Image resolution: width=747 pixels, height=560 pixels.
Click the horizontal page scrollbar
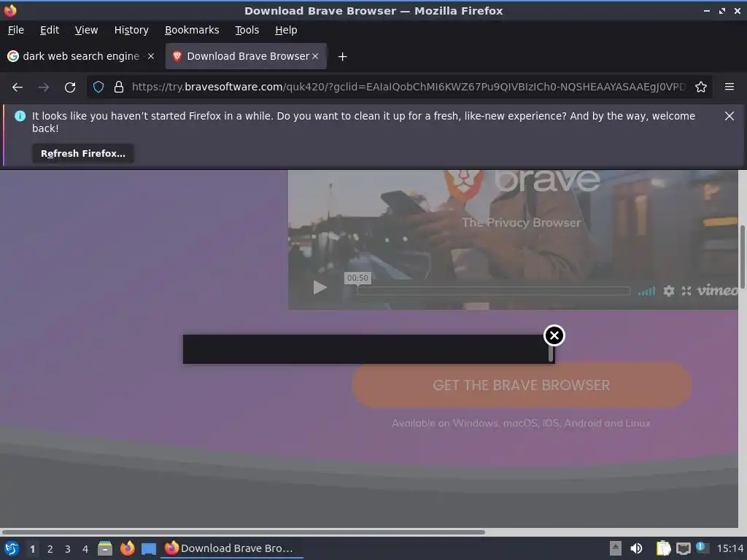click(x=243, y=532)
